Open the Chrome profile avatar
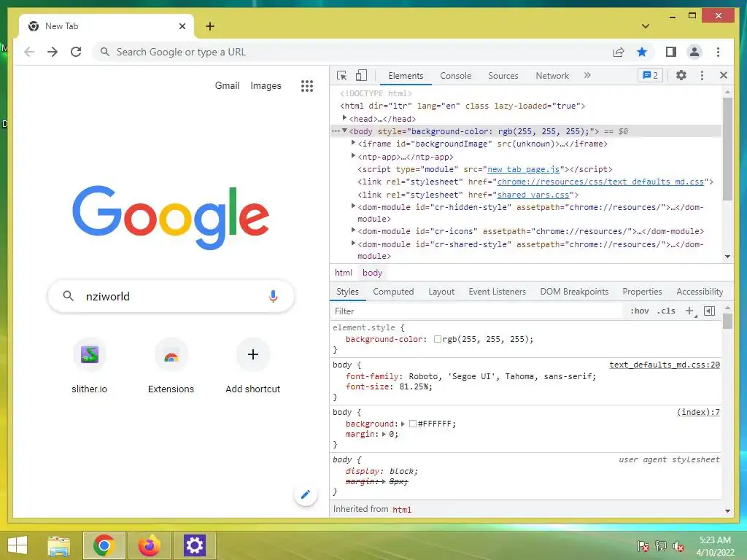Screen dimensions: 747x560 [x=694, y=52]
